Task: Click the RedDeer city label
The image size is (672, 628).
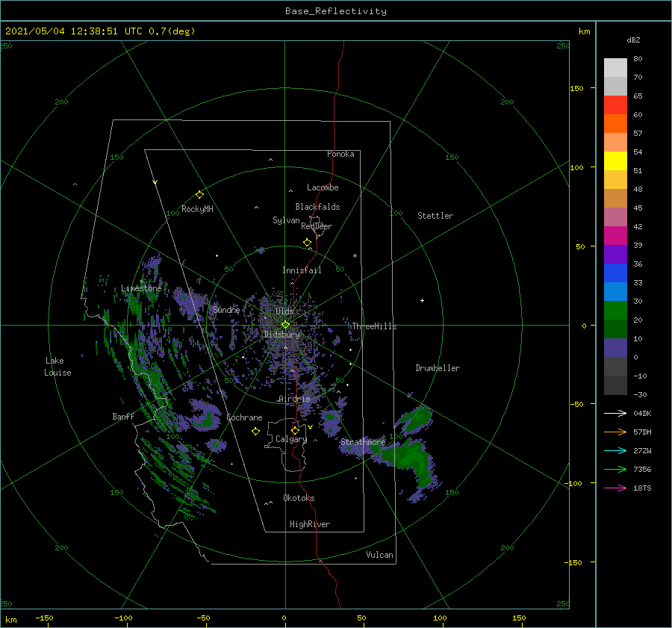Action: point(317,226)
